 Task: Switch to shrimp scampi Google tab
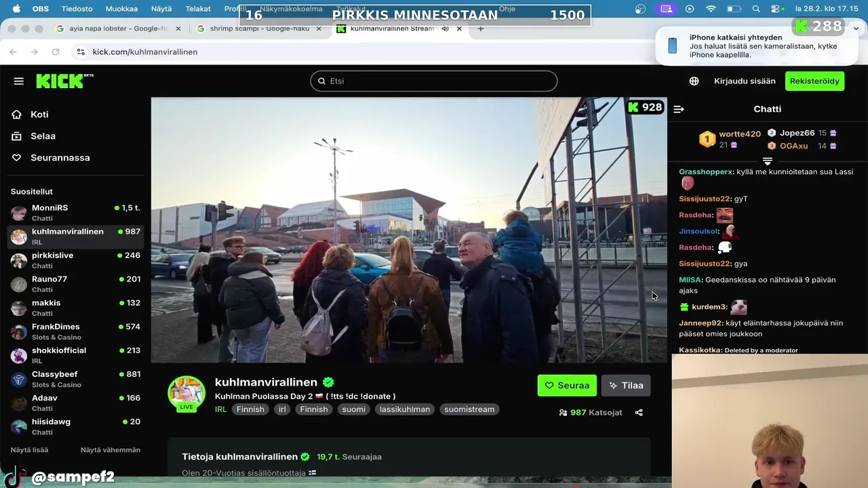pos(258,28)
